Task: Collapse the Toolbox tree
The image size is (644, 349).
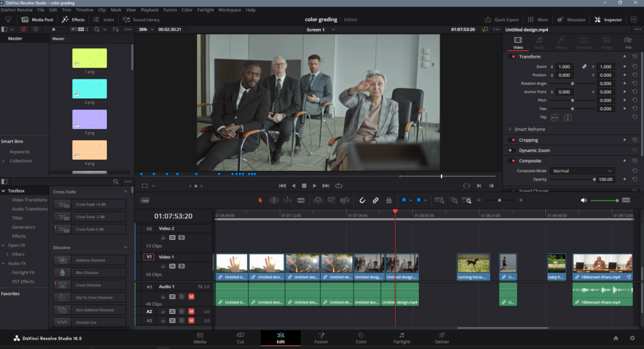Action: (x=3, y=191)
